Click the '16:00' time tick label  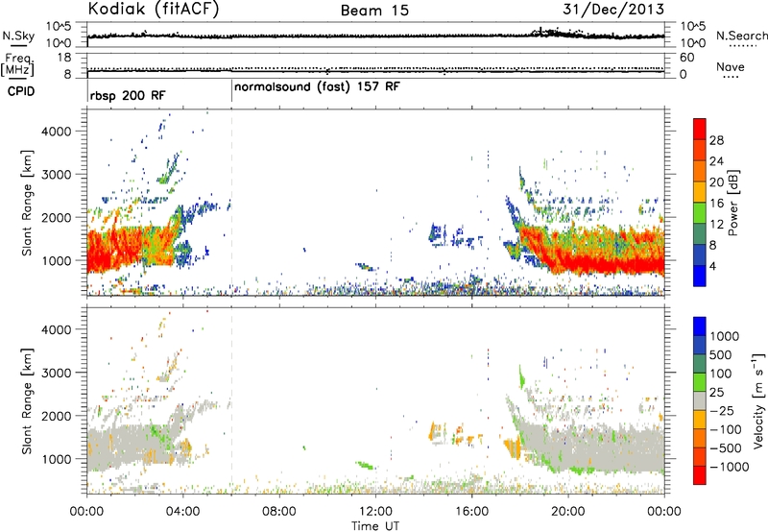pos(471,512)
